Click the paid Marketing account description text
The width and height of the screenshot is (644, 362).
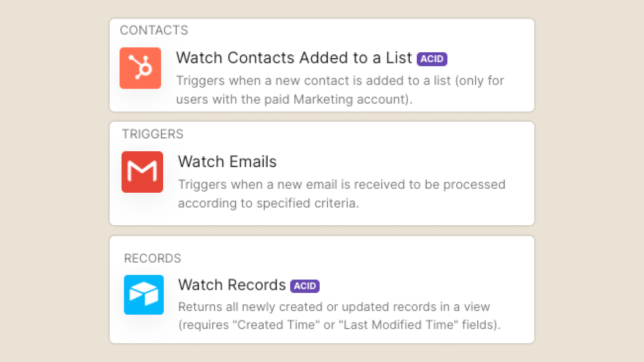(x=340, y=90)
